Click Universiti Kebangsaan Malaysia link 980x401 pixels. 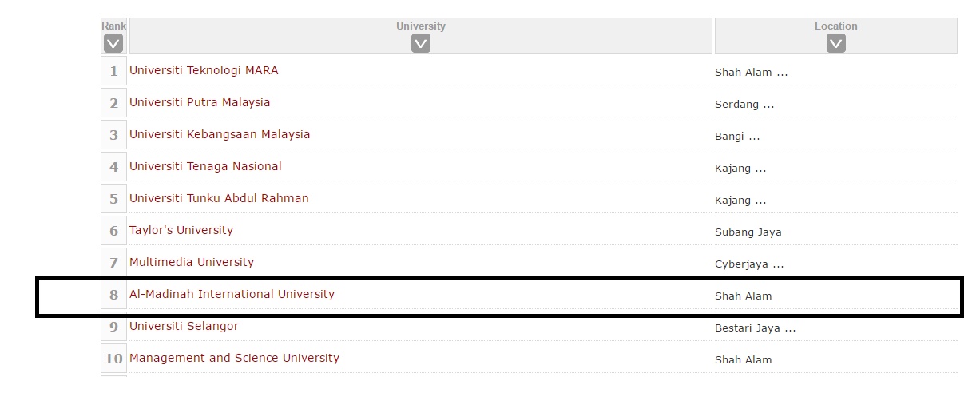point(220,134)
